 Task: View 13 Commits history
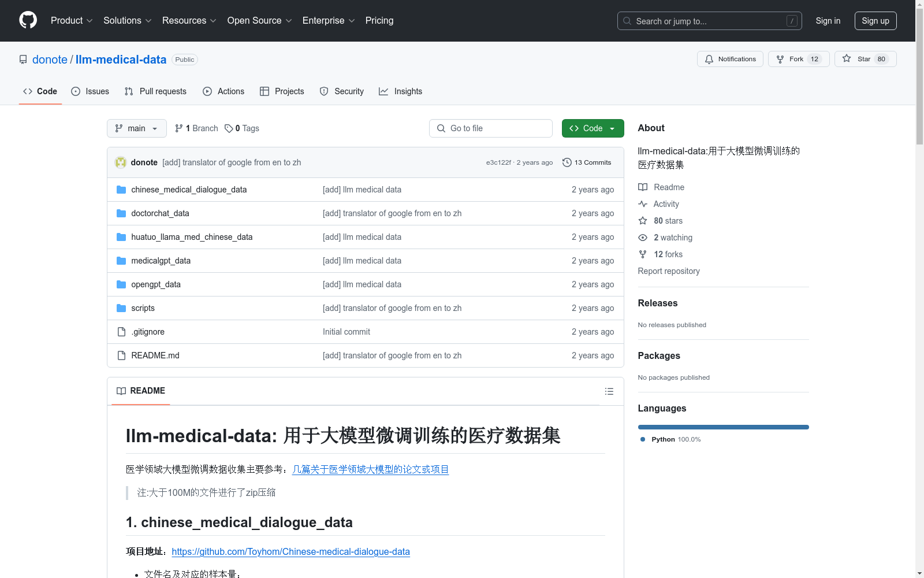click(x=587, y=162)
